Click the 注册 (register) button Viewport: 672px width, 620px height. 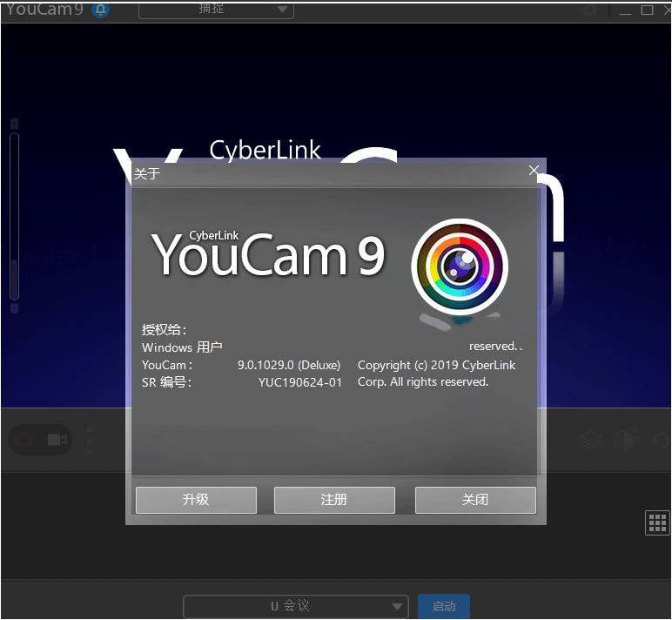coord(334,500)
